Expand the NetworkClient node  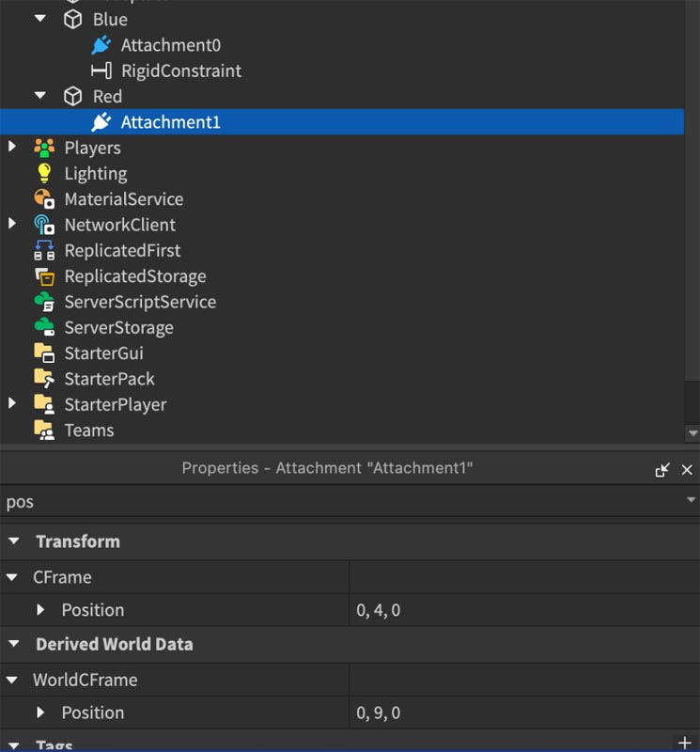click(12, 224)
